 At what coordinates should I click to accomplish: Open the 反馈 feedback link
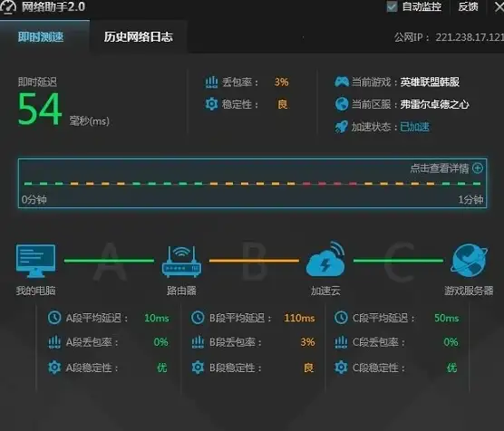coord(468,6)
